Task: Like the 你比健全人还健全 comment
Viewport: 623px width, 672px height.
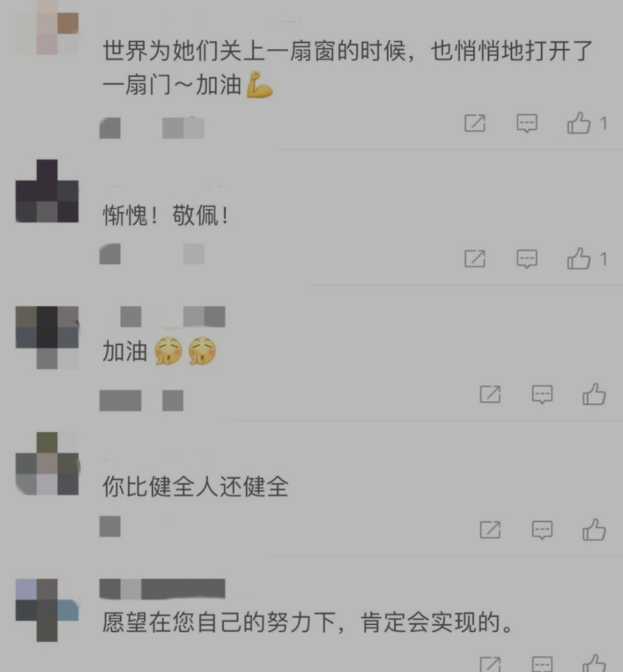Action: click(x=594, y=529)
